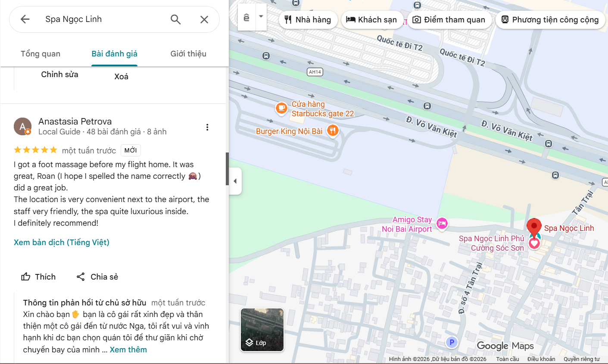Collapse the side panel with the chevron

(235, 181)
